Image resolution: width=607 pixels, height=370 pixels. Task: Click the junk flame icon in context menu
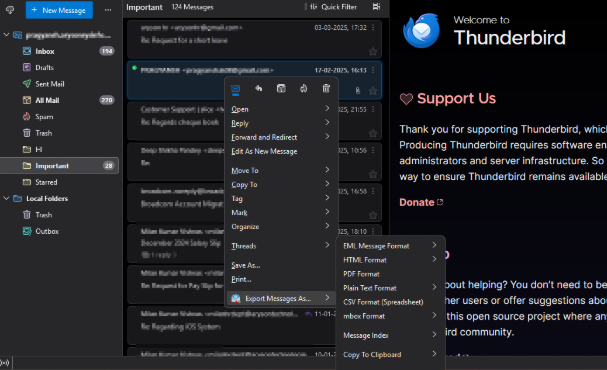304,89
